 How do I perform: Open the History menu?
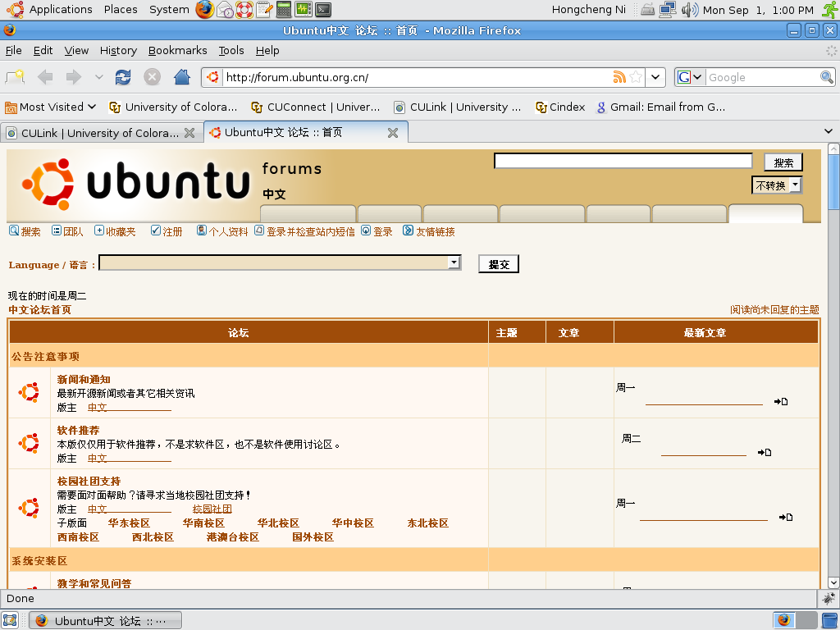pos(118,50)
